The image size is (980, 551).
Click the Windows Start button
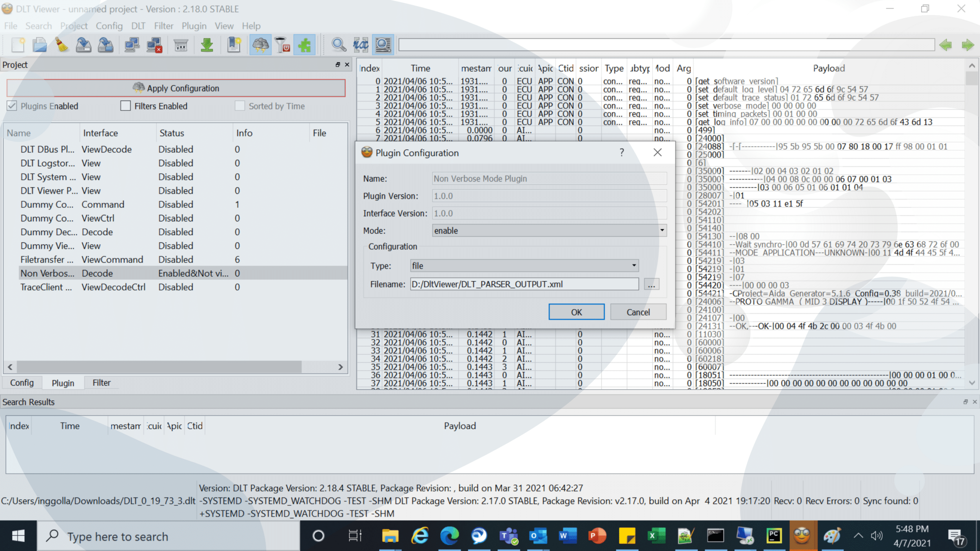(x=18, y=536)
